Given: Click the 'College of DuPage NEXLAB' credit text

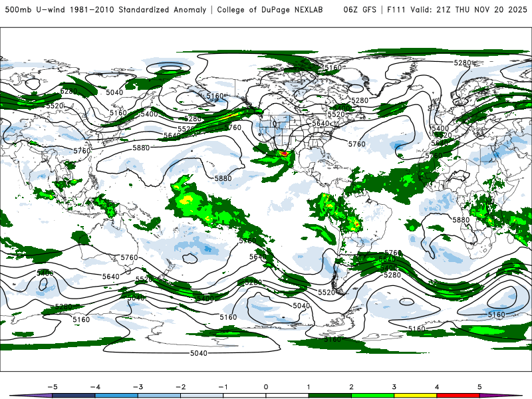Looking at the screenshot, I should point(270,9).
